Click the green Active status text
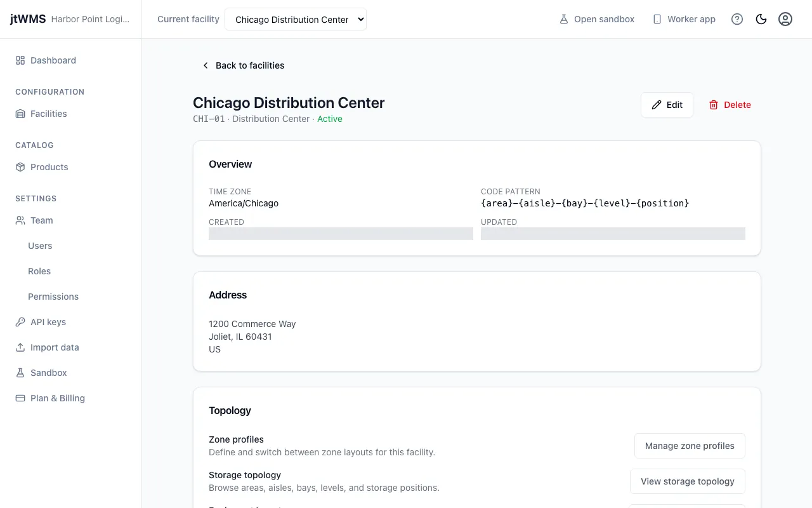This screenshot has height=508, width=812. pos(330,119)
